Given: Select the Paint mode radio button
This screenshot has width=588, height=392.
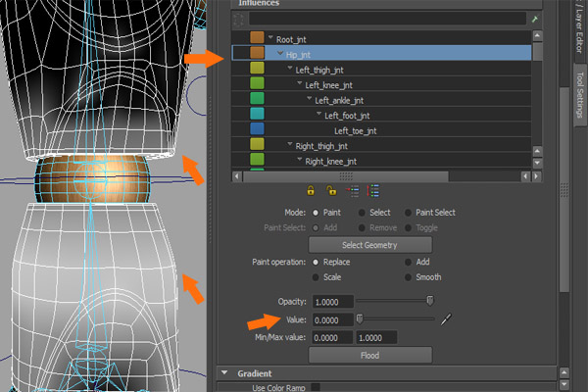Looking at the screenshot, I should (x=316, y=212).
